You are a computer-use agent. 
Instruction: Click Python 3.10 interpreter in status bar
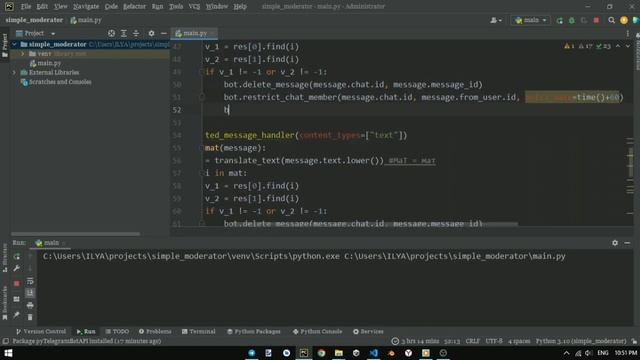[x=581, y=341]
